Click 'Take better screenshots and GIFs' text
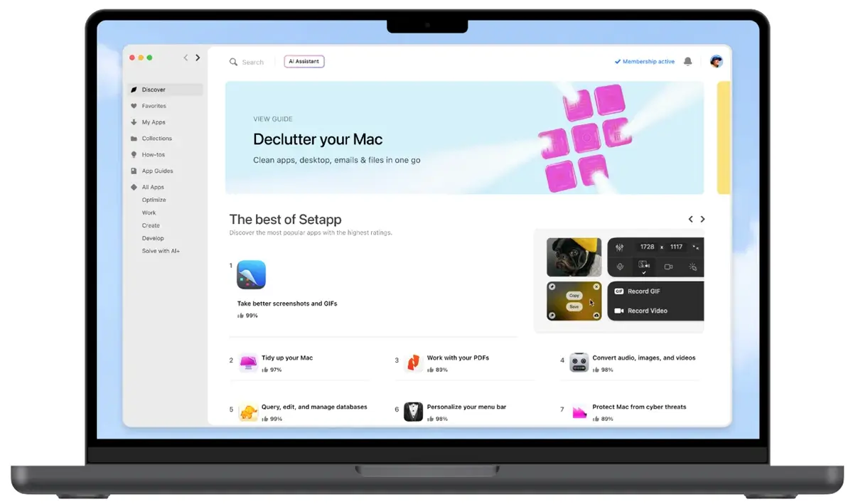 pyautogui.click(x=287, y=304)
